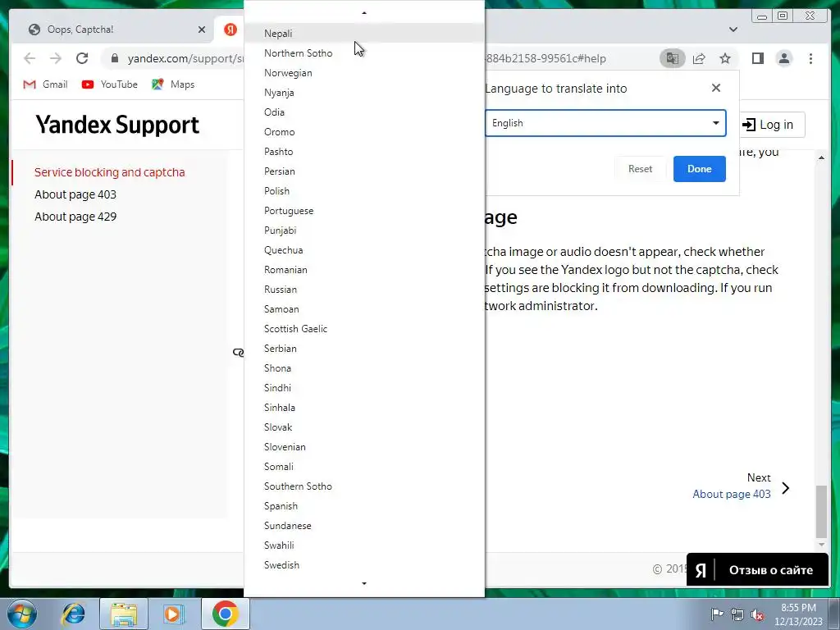This screenshot has width=840, height=630.
Task: Click the Translate this page icon
Action: coord(673,58)
